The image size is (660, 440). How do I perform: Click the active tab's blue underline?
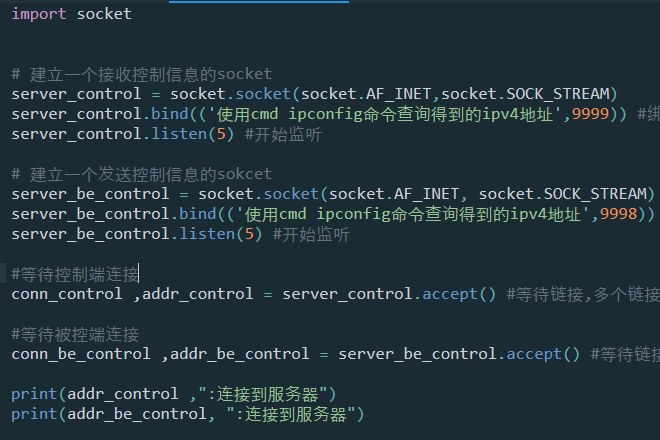point(259,2)
